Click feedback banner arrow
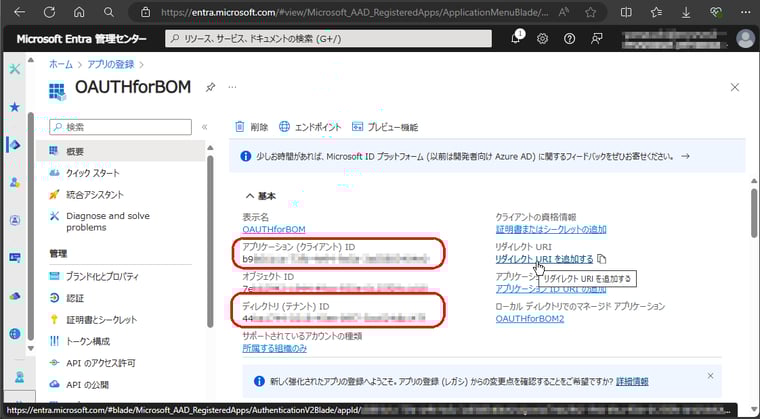 tap(685, 157)
